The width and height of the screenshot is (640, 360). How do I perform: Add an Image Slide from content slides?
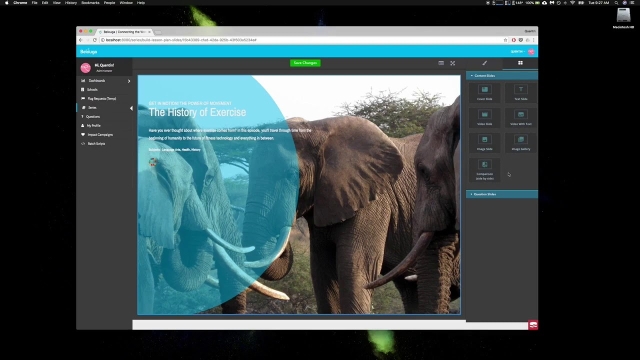pyautogui.click(x=484, y=143)
